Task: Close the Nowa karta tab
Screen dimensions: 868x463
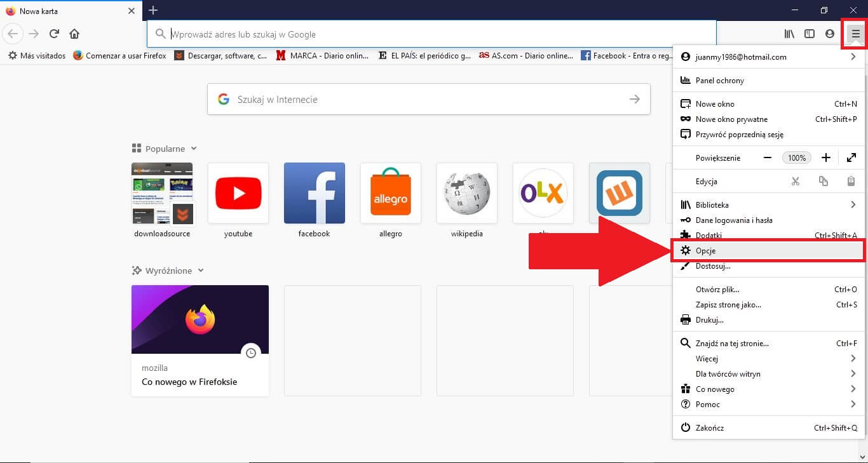Action: (132, 11)
